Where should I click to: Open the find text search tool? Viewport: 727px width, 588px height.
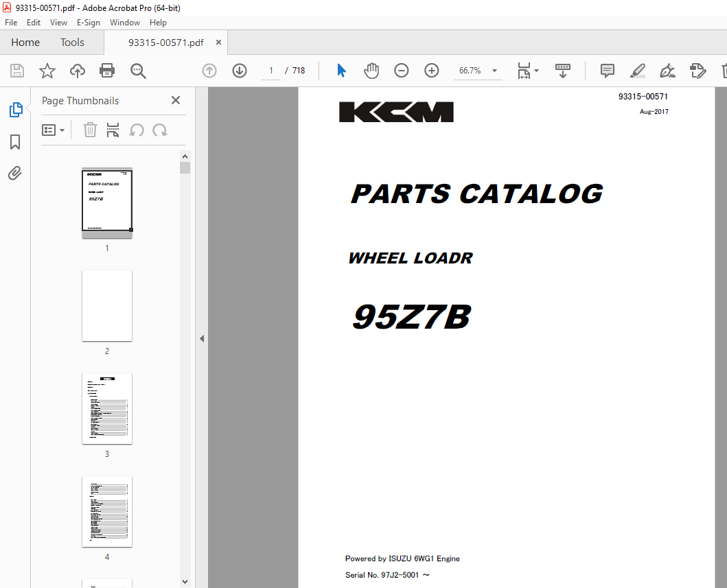click(138, 71)
